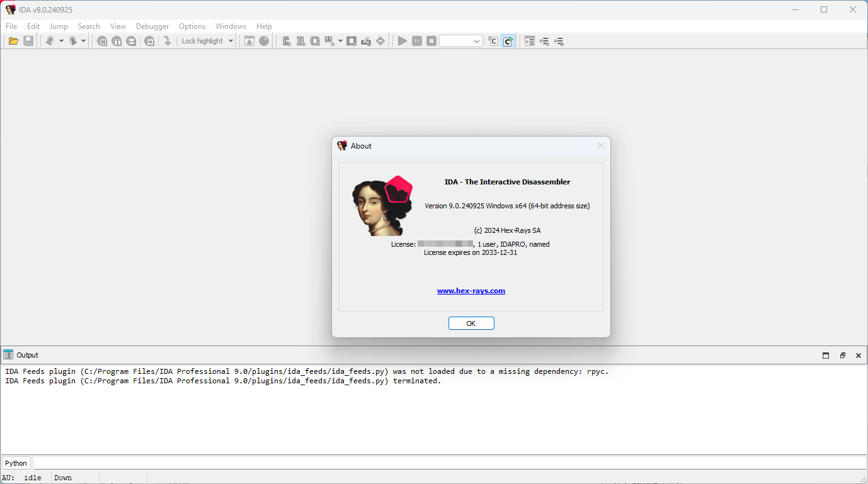Click the text search icon with letter T
The image size is (868, 484).
click(x=117, y=41)
